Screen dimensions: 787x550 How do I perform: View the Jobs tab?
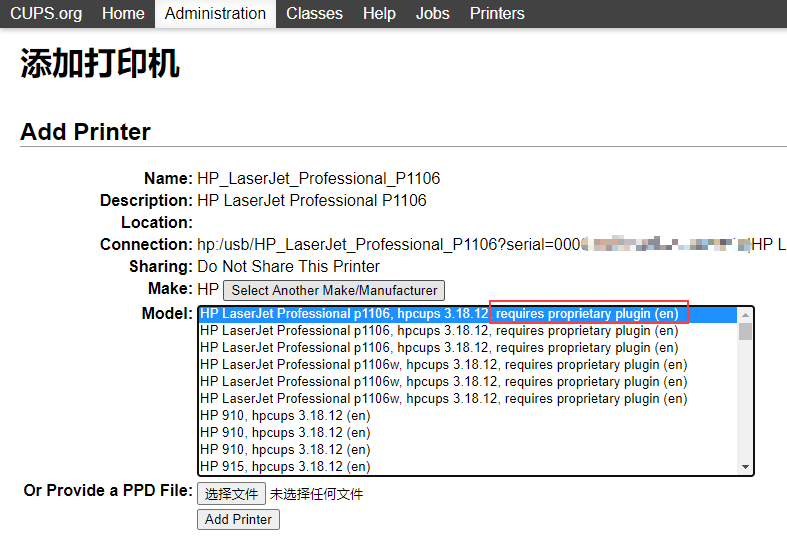pos(432,14)
